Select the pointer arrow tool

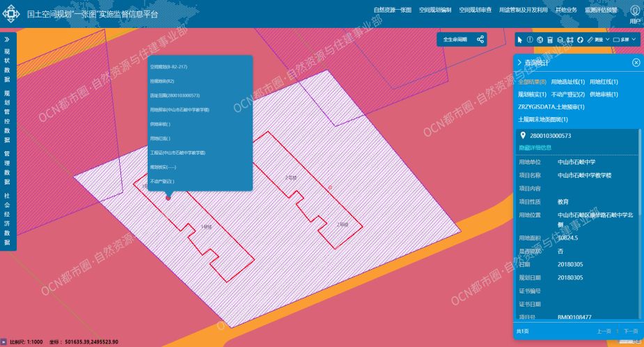[520, 40]
